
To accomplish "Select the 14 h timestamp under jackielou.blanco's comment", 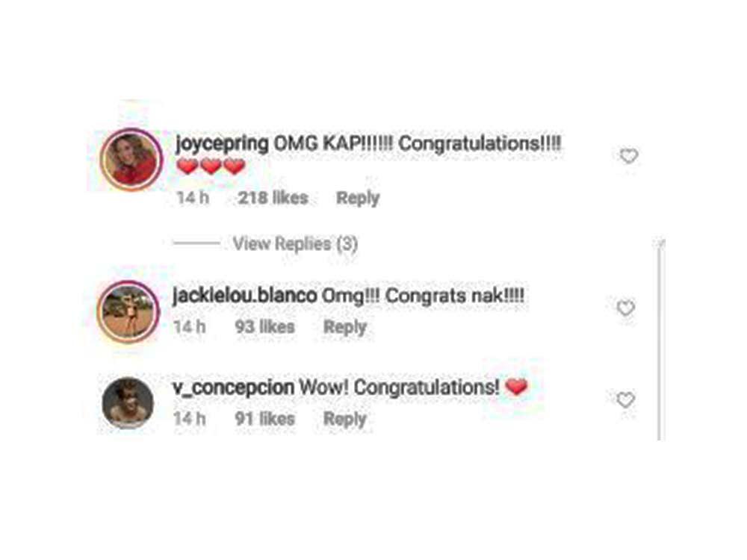I will click(190, 327).
